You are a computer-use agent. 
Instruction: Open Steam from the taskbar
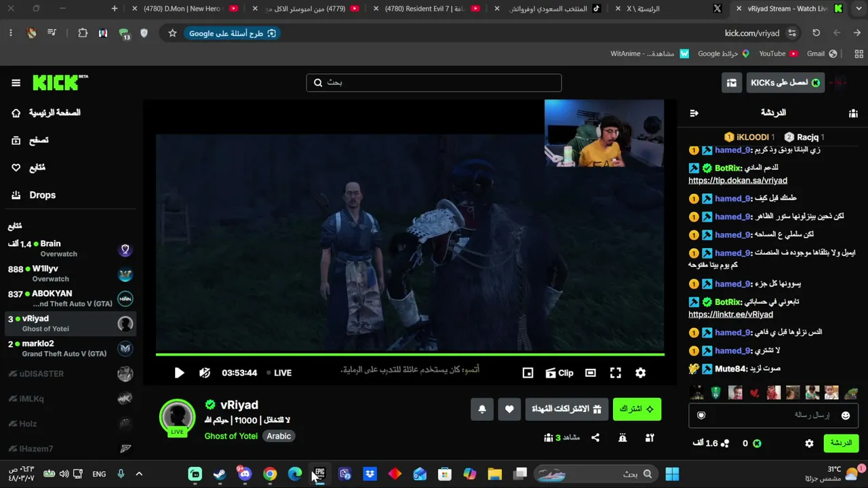220,474
